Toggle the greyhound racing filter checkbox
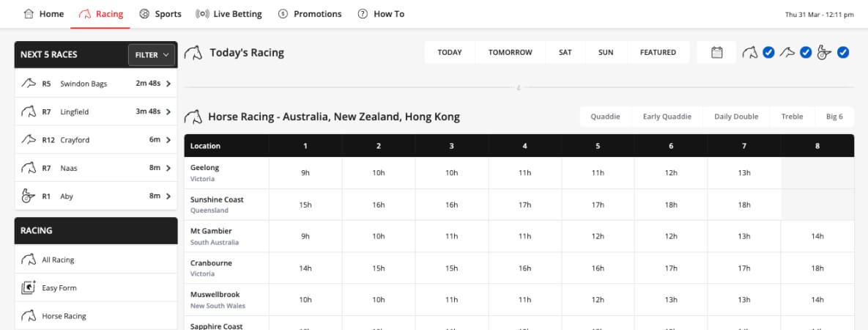The width and height of the screenshot is (868, 330). pyautogui.click(x=806, y=53)
